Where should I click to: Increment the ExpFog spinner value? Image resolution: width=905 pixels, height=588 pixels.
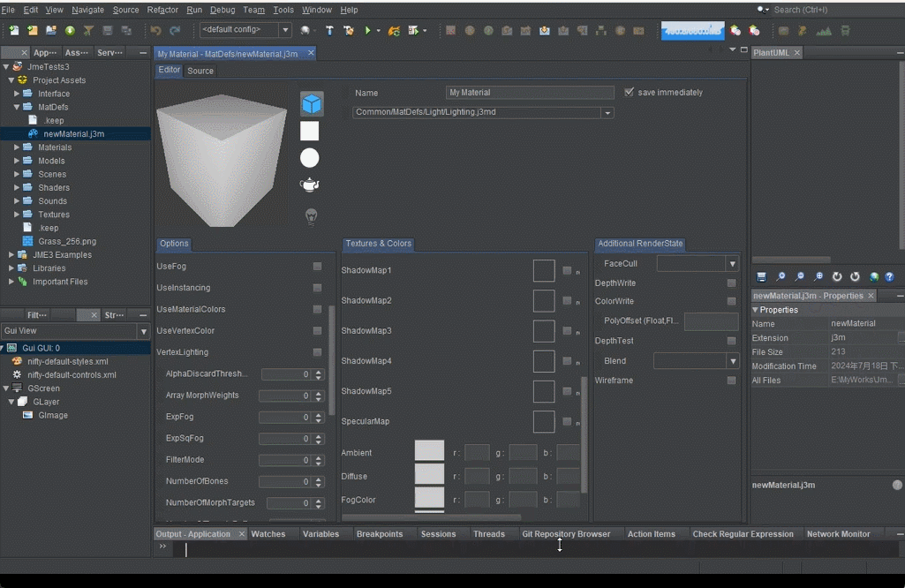pos(319,414)
